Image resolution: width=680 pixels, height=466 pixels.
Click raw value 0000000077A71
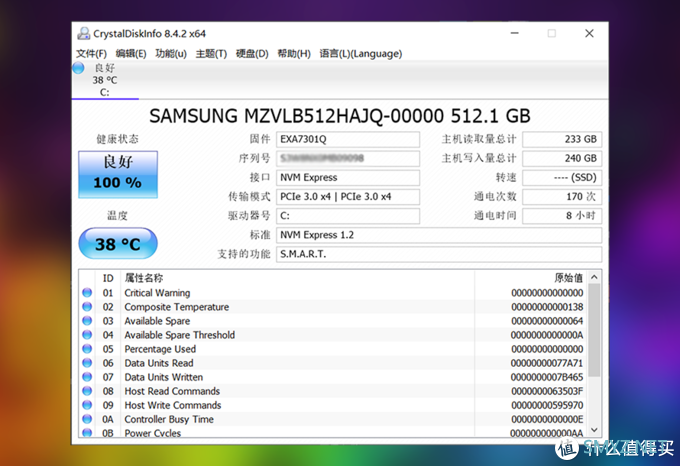tap(547, 363)
